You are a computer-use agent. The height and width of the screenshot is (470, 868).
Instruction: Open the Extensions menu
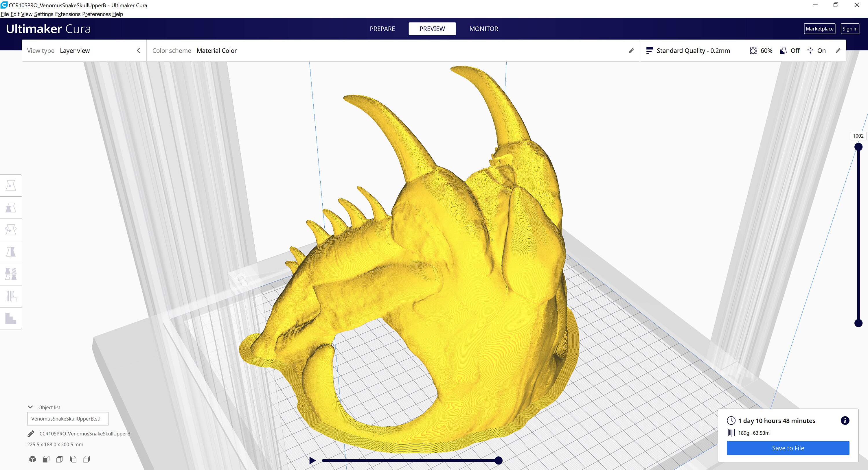68,14
